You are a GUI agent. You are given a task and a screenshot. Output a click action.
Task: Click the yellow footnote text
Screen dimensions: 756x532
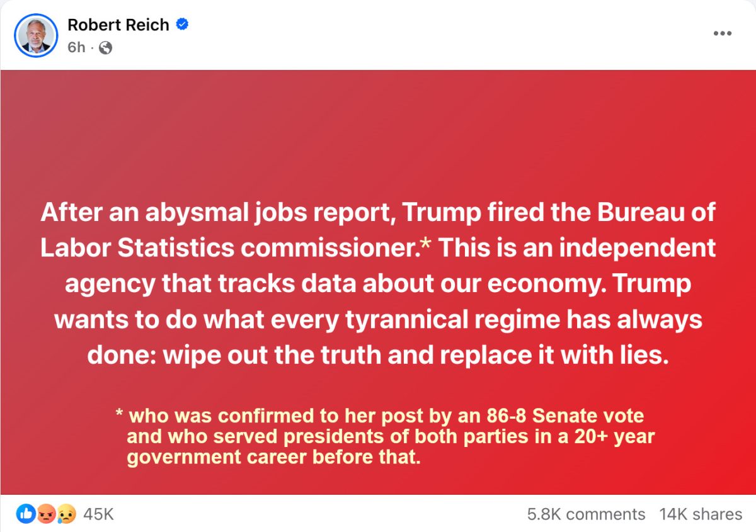pos(385,436)
